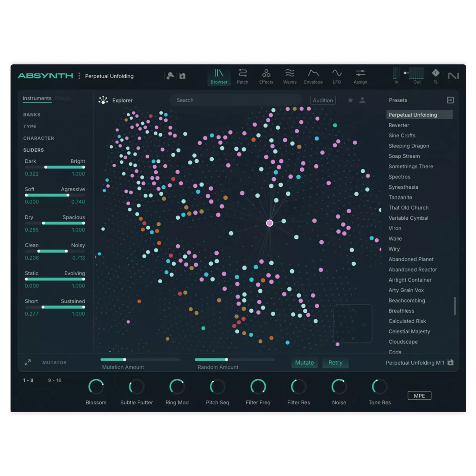Image resolution: width=476 pixels, height=476 pixels.
Task: Switch to the Effects tab in the left panel
Action: tap(63, 98)
